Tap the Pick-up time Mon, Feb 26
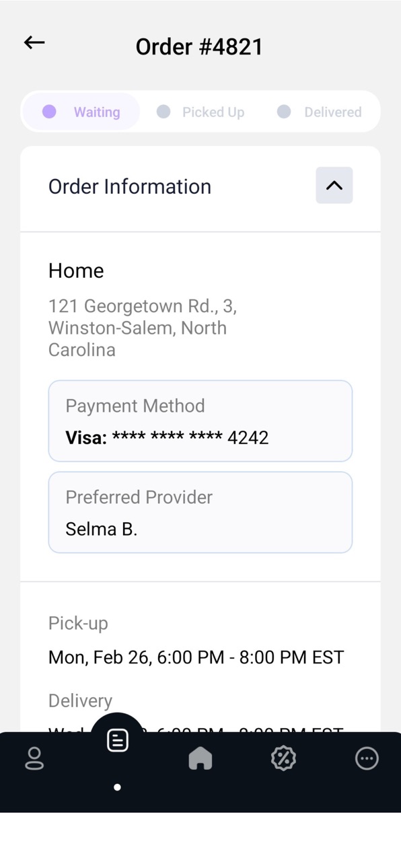401x868 pixels. click(196, 657)
